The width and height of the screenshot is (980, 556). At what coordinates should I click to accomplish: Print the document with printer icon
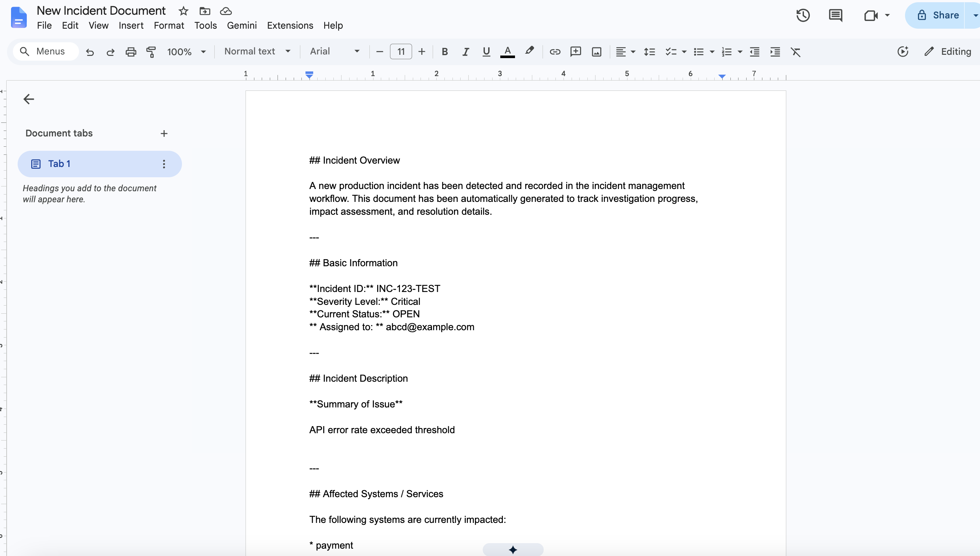click(x=131, y=51)
